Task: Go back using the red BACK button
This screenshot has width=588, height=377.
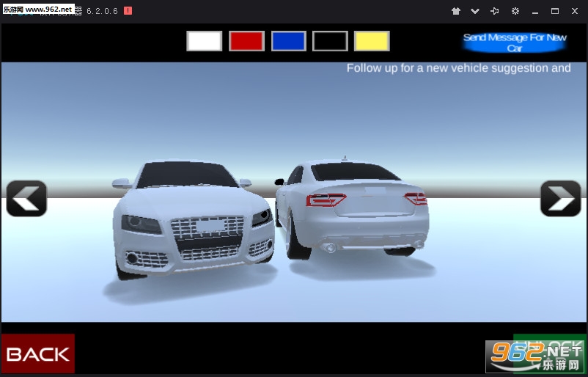Action: 38,354
